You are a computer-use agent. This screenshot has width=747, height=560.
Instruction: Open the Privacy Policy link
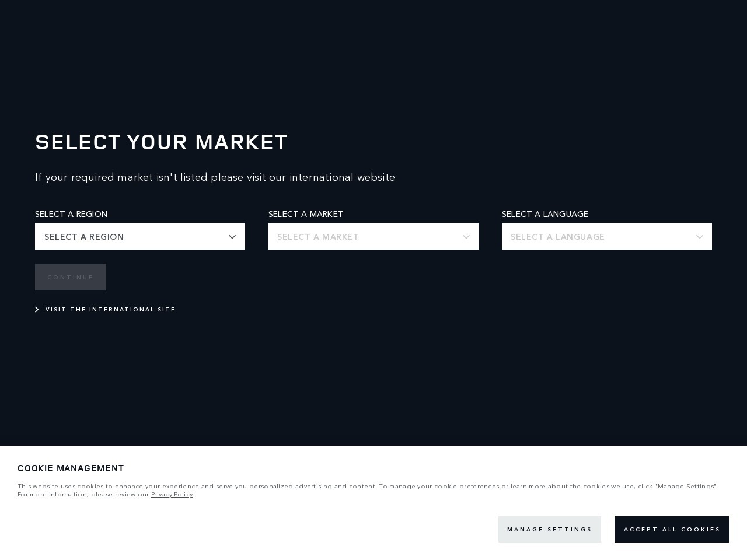[x=172, y=494]
